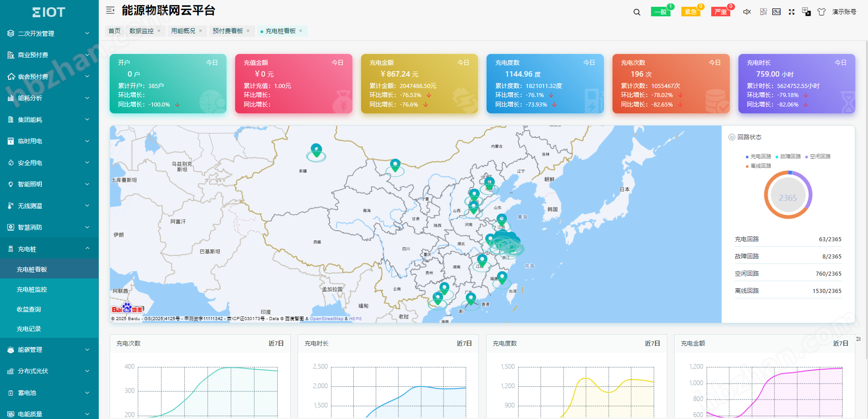Viewport: 868px width, 419px height.
Task: Open the search magnifier icon
Action: (x=637, y=12)
